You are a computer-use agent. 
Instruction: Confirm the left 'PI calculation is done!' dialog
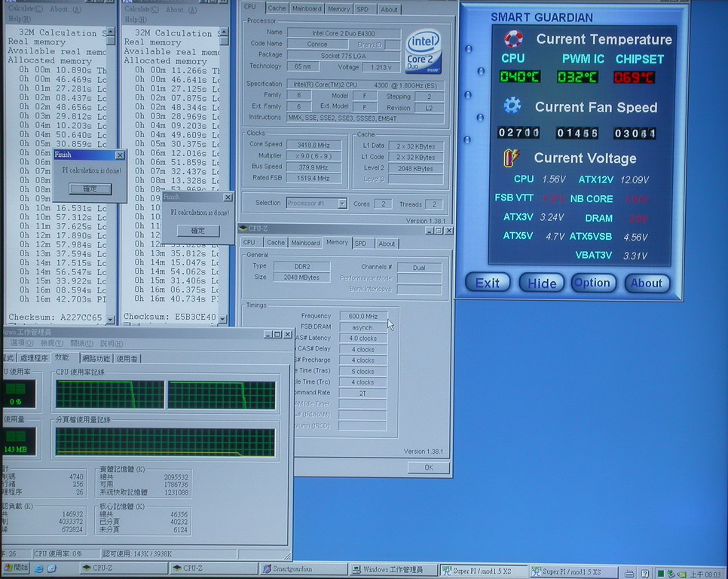[90, 189]
